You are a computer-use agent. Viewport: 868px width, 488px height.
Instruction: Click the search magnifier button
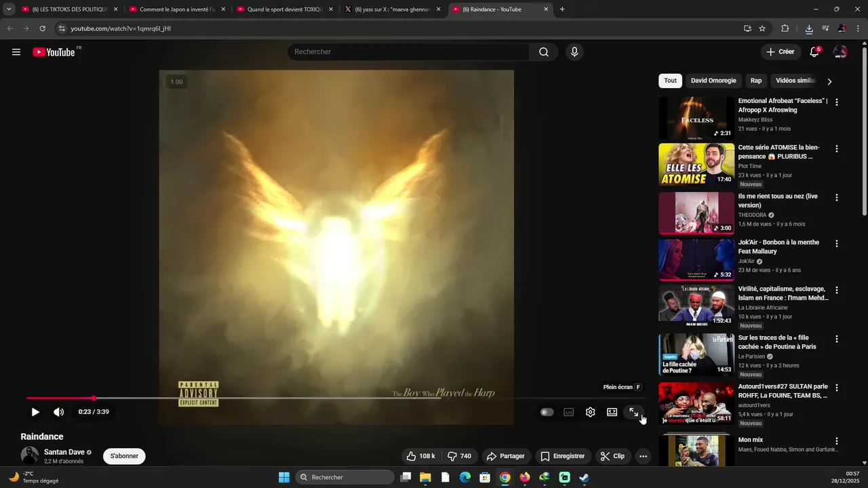[544, 52]
